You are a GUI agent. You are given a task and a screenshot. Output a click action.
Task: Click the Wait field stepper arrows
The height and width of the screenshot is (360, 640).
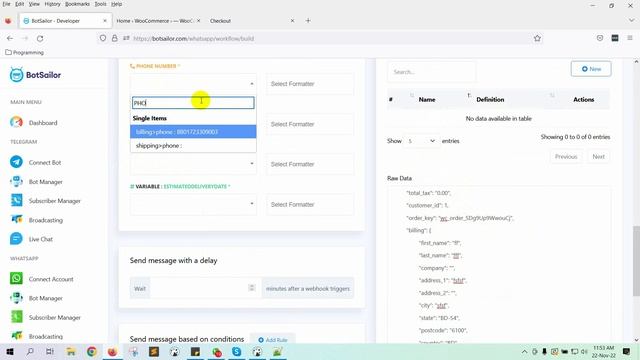click(x=252, y=288)
